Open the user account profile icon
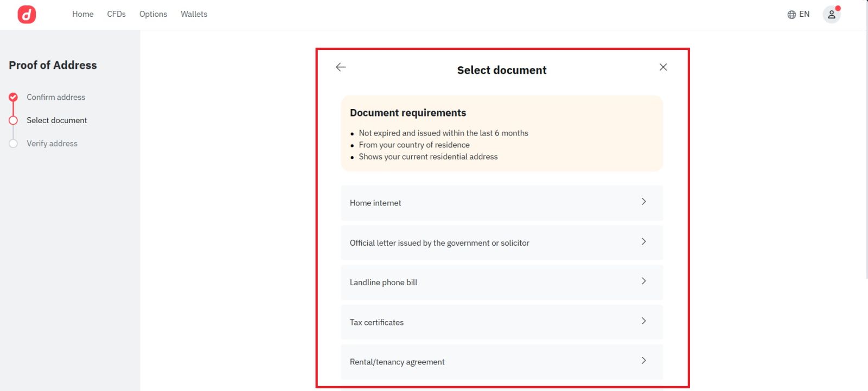868x391 pixels. coord(831,15)
